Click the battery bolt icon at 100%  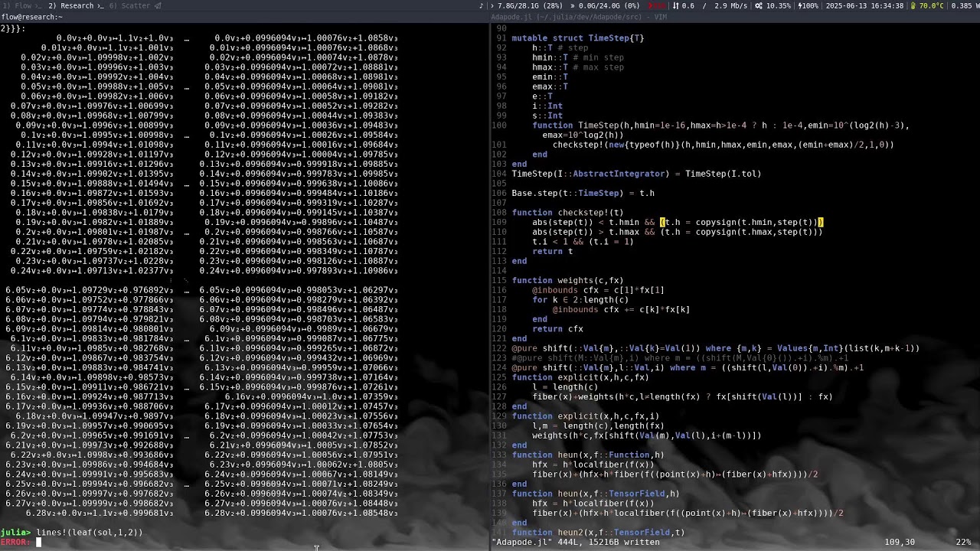tap(801, 5)
